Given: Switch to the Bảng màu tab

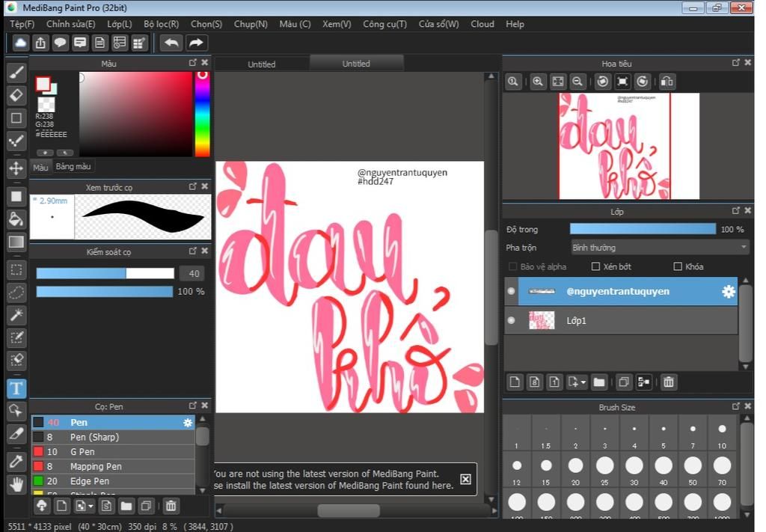Looking at the screenshot, I should 73,167.
